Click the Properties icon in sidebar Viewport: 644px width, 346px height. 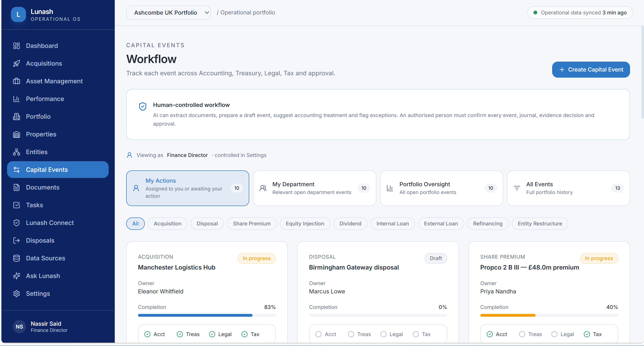(x=17, y=134)
